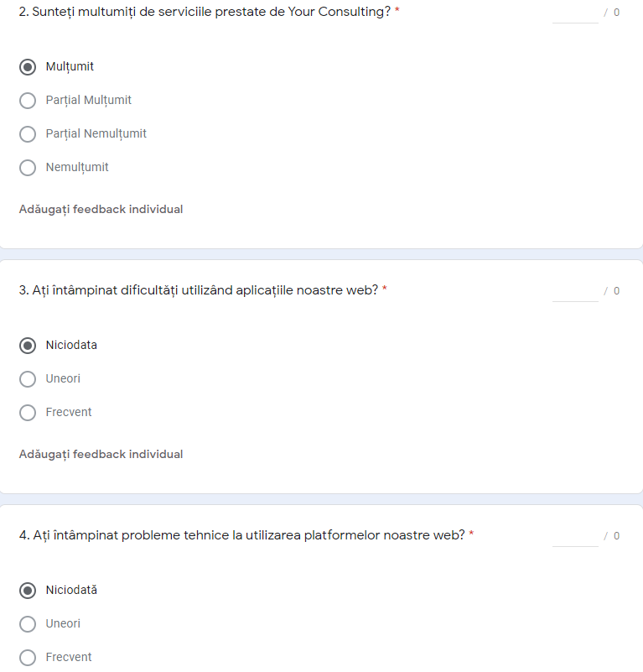The height and width of the screenshot is (672, 643).
Task: Click the score field for question 4
Action: [x=575, y=536]
